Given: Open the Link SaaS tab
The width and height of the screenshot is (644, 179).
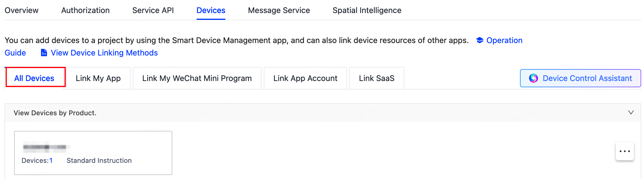Looking at the screenshot, I should click(x=377, y=78).
